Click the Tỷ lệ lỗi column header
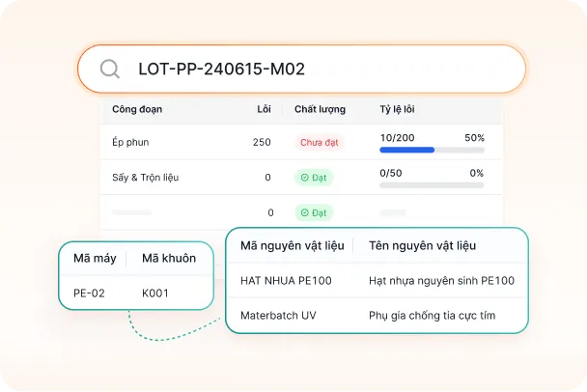587x392 pixels. coord(397,109)
